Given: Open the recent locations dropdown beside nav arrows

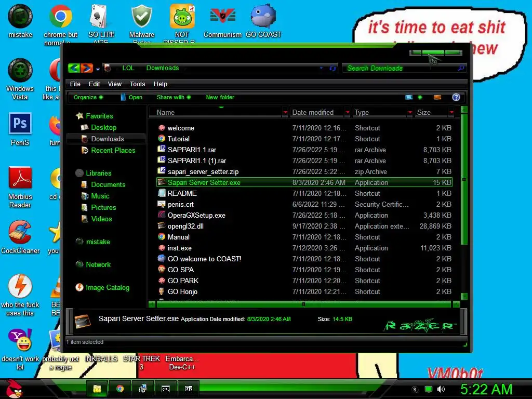Looking at the screenshot, I should pos(98,69).
